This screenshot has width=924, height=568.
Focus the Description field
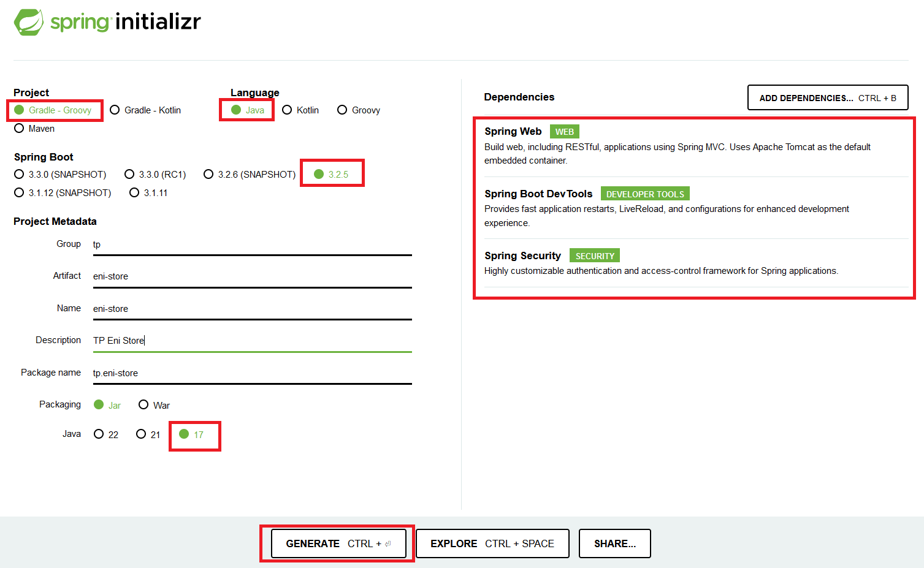click(x=251, y=341)
